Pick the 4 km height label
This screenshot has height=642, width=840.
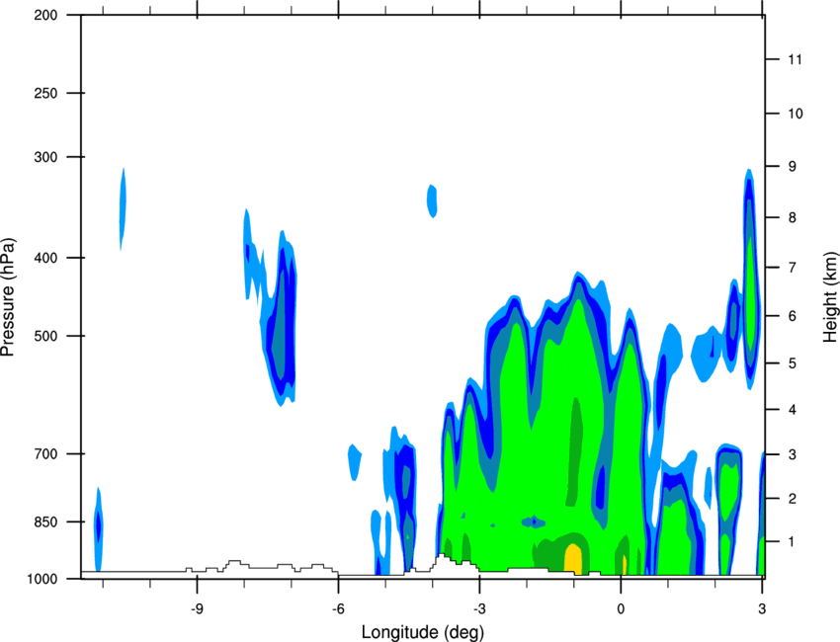pyautogui.click(x=792, y=410)
